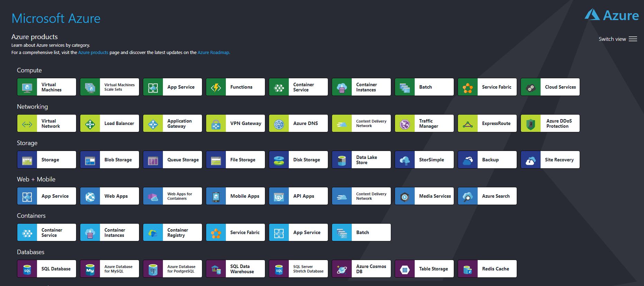Open the App Service tile under Compute
Viewport: 644px width, 286px height.
pyautogui.click(x=173, y=87)
